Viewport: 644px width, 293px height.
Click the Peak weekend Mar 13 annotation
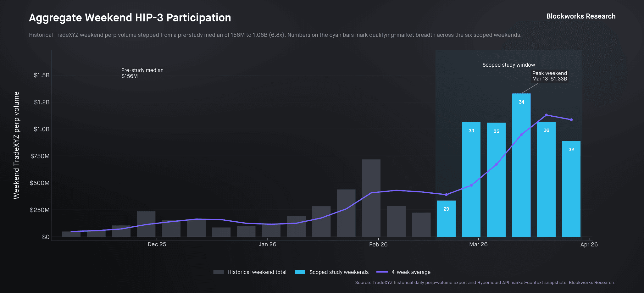549,76
